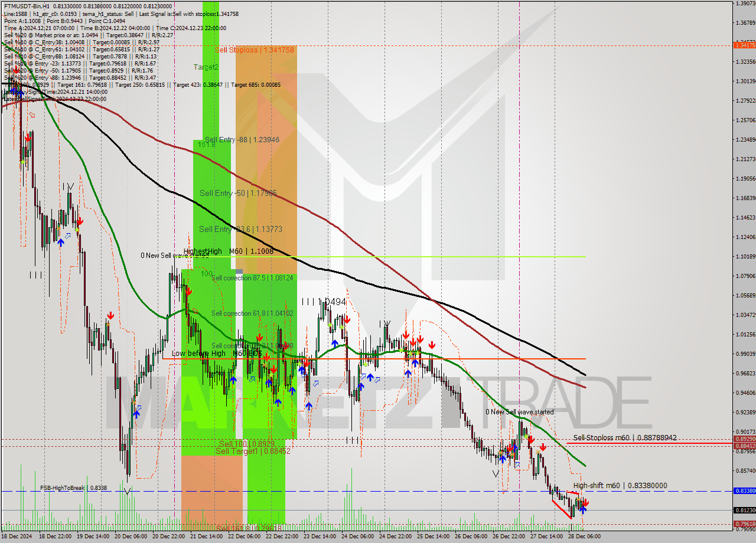Select the 'High-shift m60 | 0.83380000' label
This screenshot has height=543, width=756.
click(620, 486)
